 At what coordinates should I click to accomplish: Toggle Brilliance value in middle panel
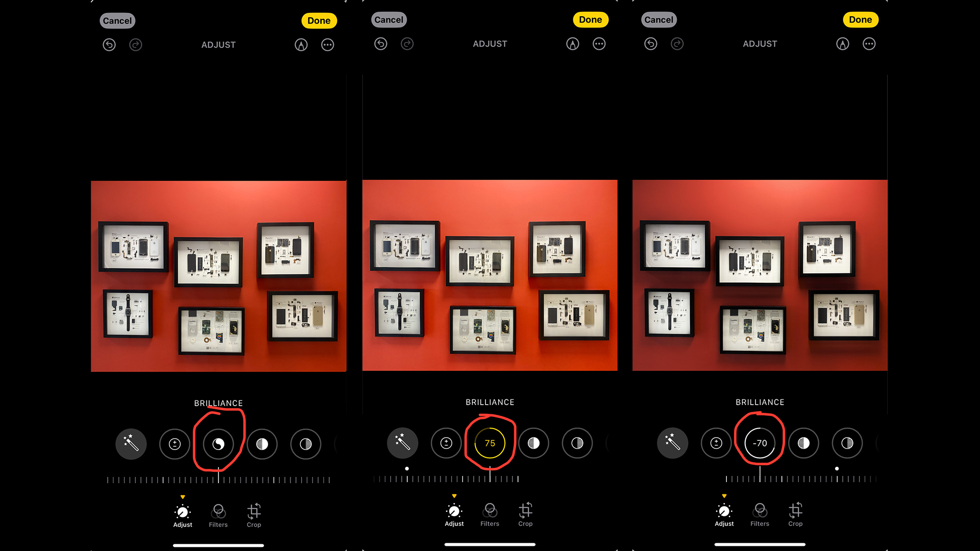[x=489, y=443]
